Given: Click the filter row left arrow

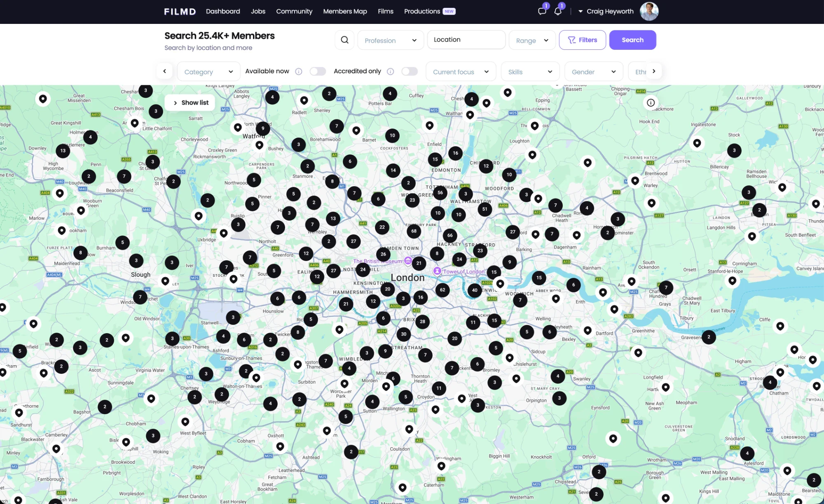Looking at the screenshot, I should pyautogui.click(x=164, y=71).
